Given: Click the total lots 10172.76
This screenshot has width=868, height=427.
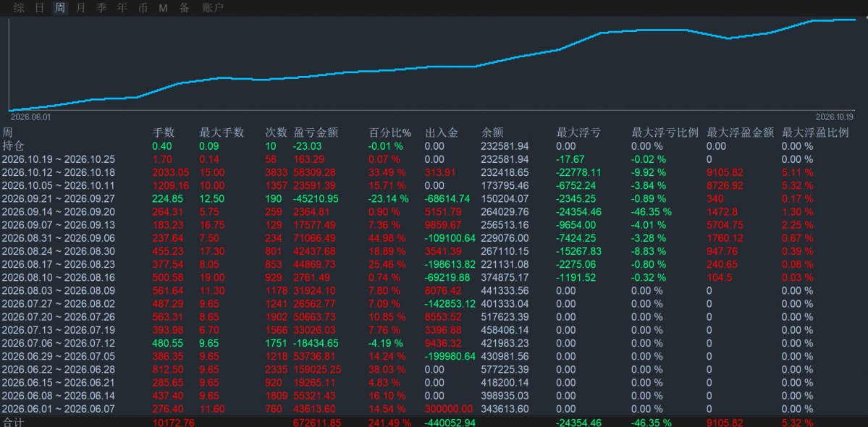Looking at the screenshot, I should 174,423.
